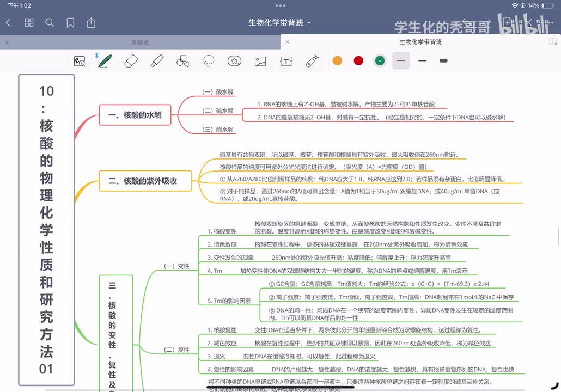Click the 2. 减色效应 item
This screenshot has width=561, height=392.
(x=222, y=344)
